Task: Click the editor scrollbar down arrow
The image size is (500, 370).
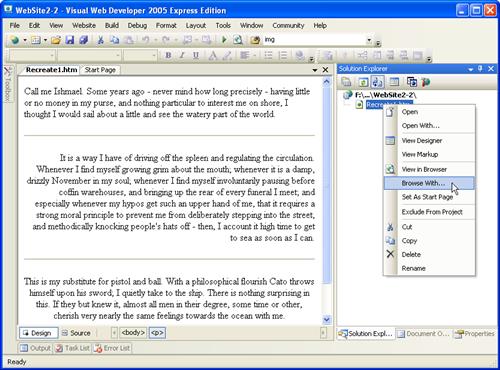Action: point(327,320)
